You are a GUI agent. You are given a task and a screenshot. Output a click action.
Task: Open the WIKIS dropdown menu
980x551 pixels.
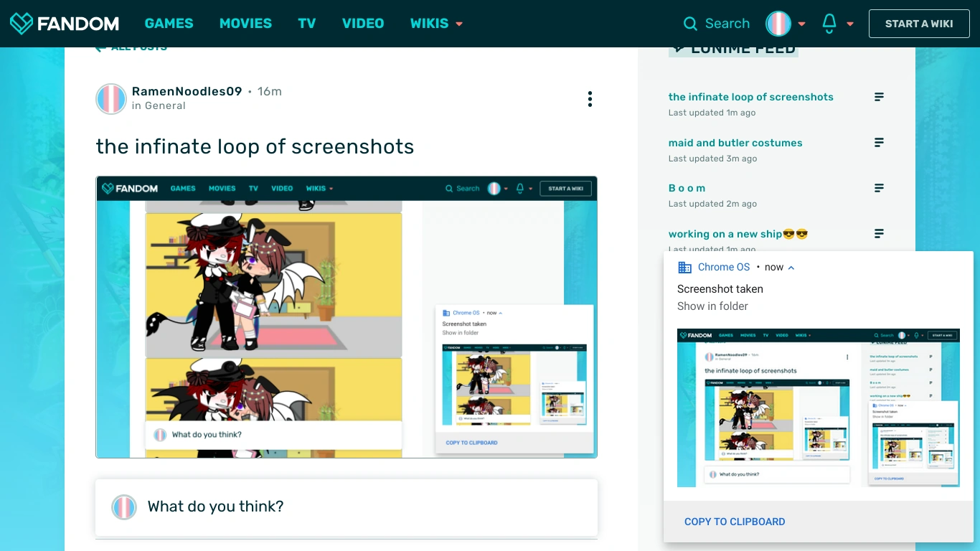[436, 23]
